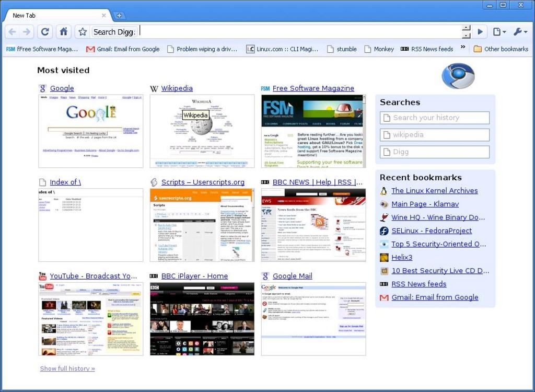
Task: Click the Fedora icon beside SELinux - FedoraProject
Action: coord(384,231)
